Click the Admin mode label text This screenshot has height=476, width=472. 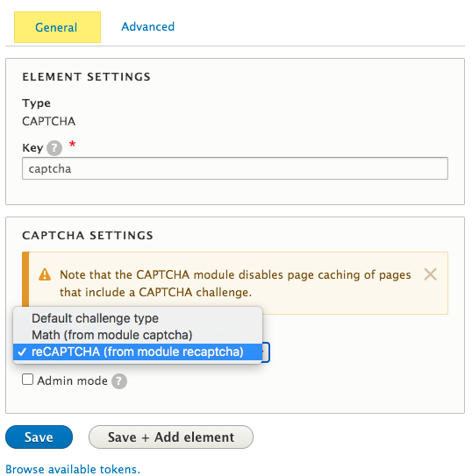tap(72, 380)
